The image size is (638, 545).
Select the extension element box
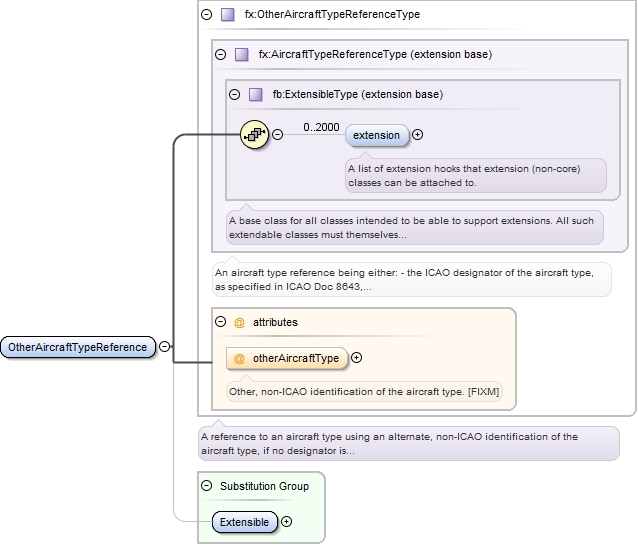click(x=376, y=135)
